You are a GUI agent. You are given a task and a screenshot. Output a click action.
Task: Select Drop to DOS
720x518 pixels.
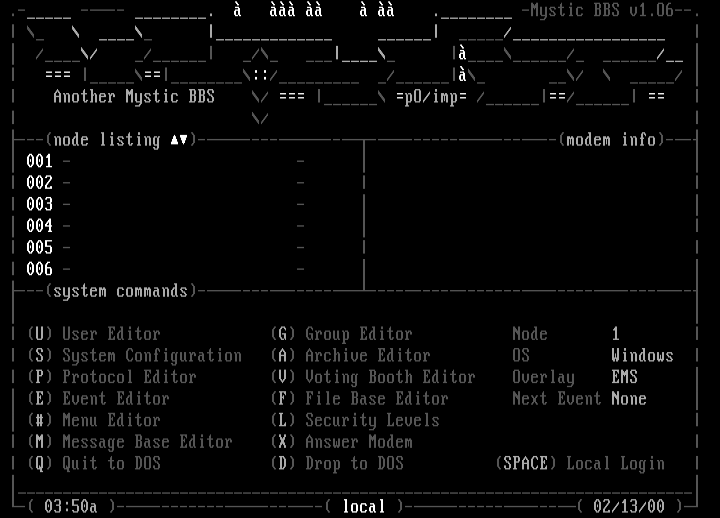[337, 463]
